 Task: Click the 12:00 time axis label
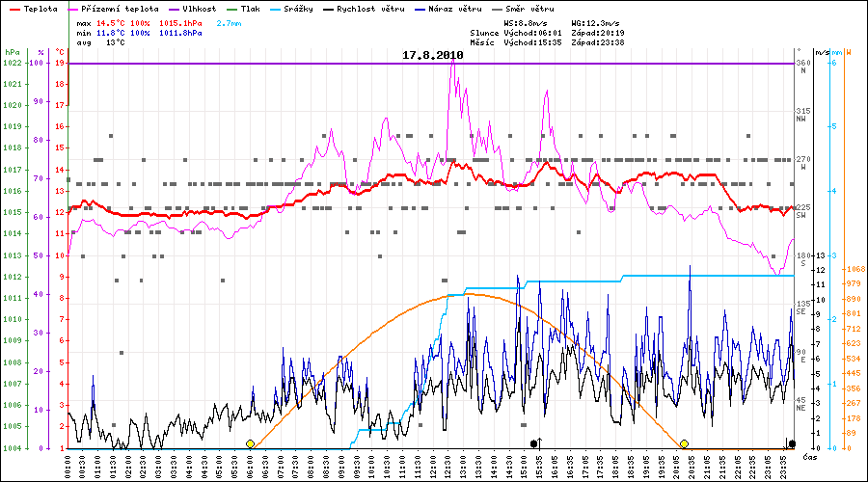[433, 466]
